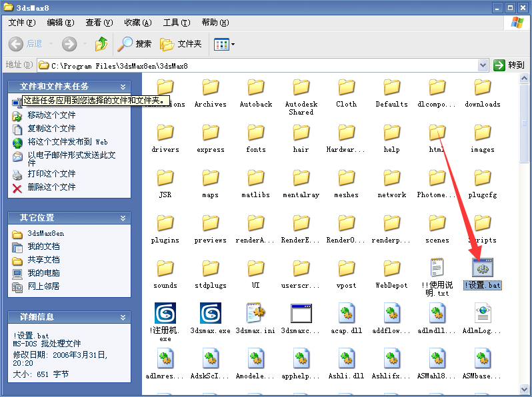Image resolution: width=532 pixels, height=397 pixels.
Task: Open the Cloth folder
Action: (347, 93)
